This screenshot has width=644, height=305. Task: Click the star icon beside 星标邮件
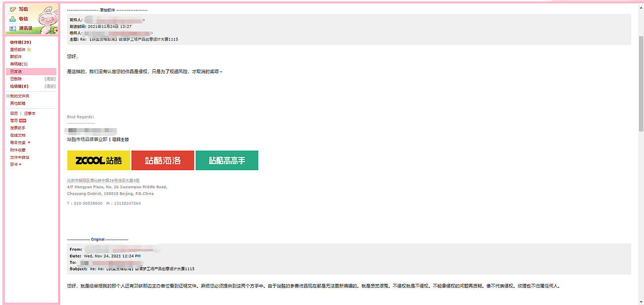click(x=29, y=50)
